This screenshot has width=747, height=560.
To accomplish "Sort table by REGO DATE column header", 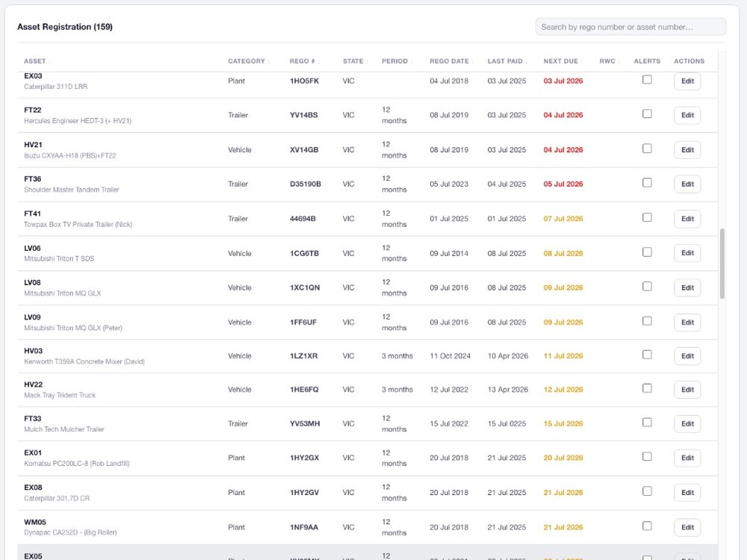I will (452, 61).
